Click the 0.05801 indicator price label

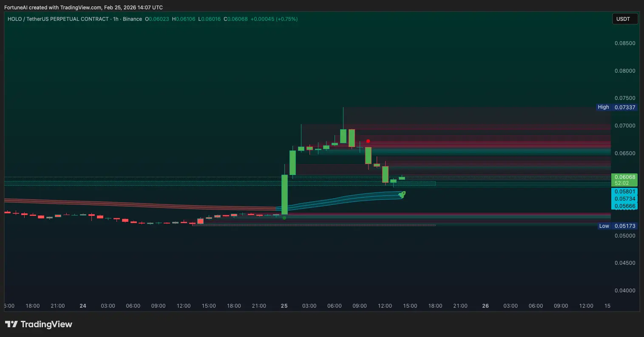[625, 192]
